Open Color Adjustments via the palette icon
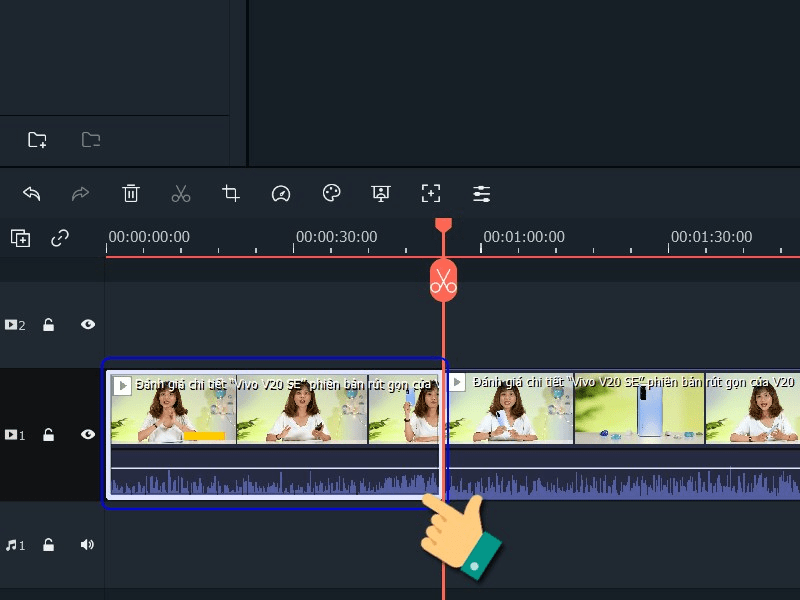 pos(331,193)
